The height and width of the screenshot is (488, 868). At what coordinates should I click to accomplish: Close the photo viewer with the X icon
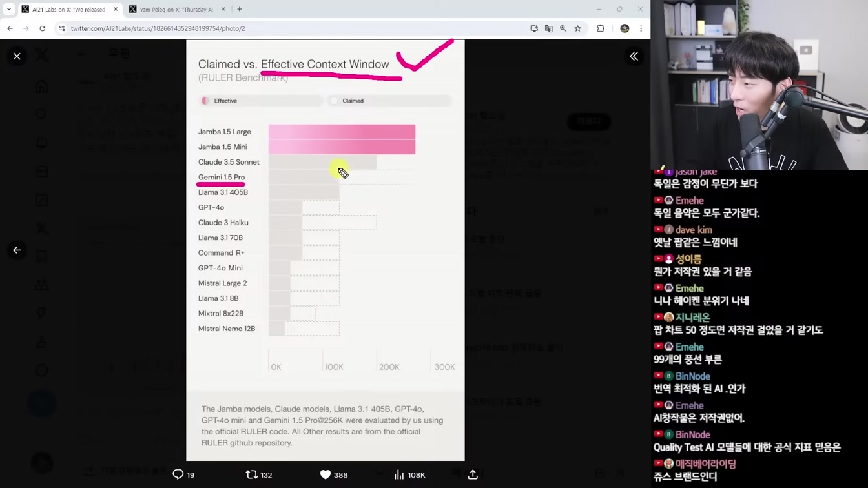pos(17,56)
